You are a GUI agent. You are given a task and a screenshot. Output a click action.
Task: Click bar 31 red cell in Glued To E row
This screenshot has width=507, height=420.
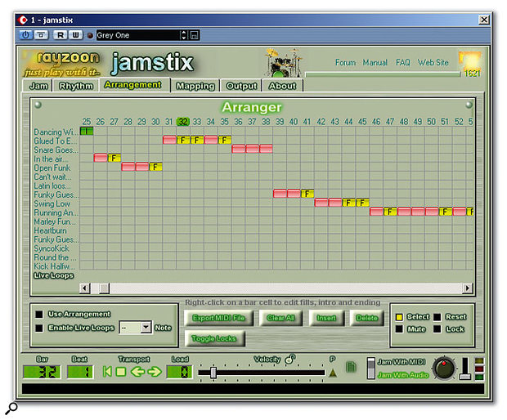point(169,141)
